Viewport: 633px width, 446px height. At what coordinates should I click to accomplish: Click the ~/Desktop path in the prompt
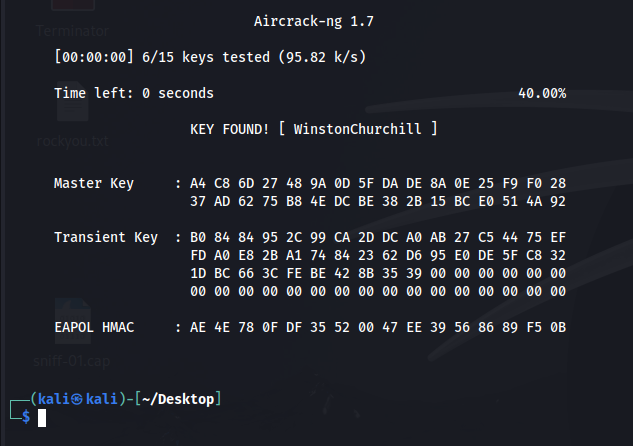point(177,400)
